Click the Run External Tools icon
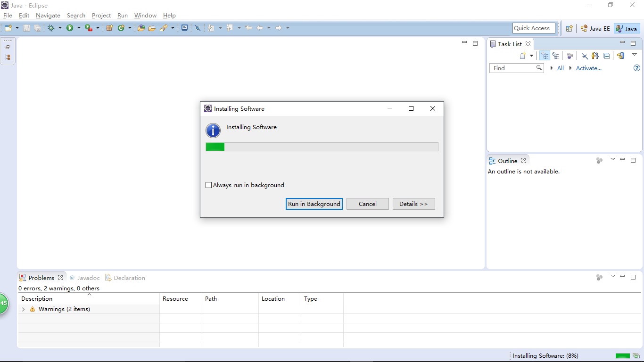This screenshot has width=644, height=362. click(89, 28)
